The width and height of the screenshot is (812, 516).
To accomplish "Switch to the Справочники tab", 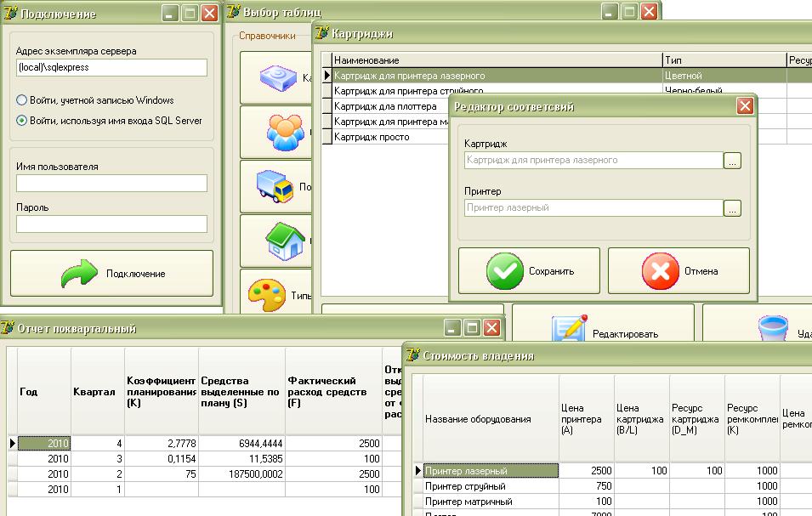I will (x=267, y=36).
